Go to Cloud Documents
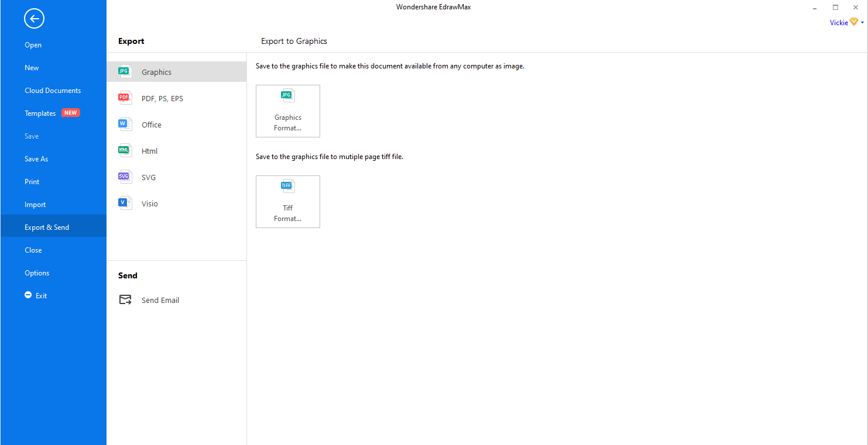Screen dimensions: 868x445 tap(53, 91)
